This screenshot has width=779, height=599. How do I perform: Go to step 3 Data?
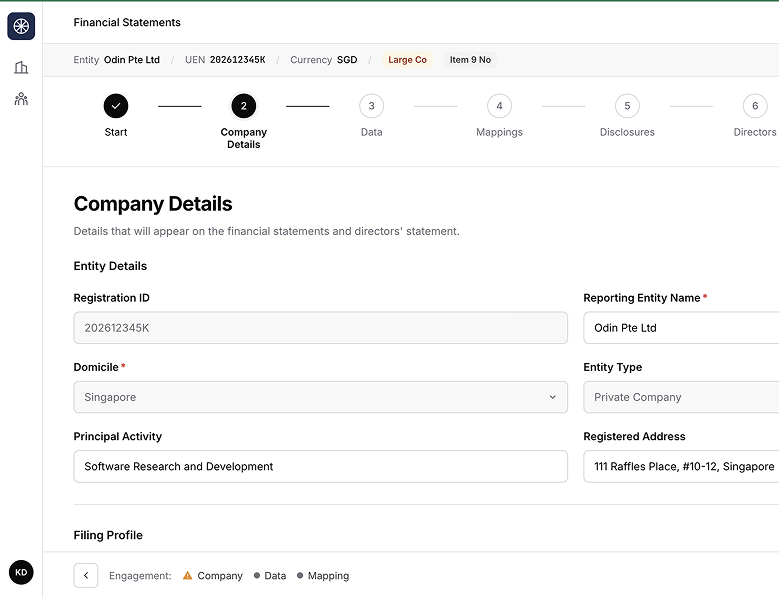click(371, 106)
